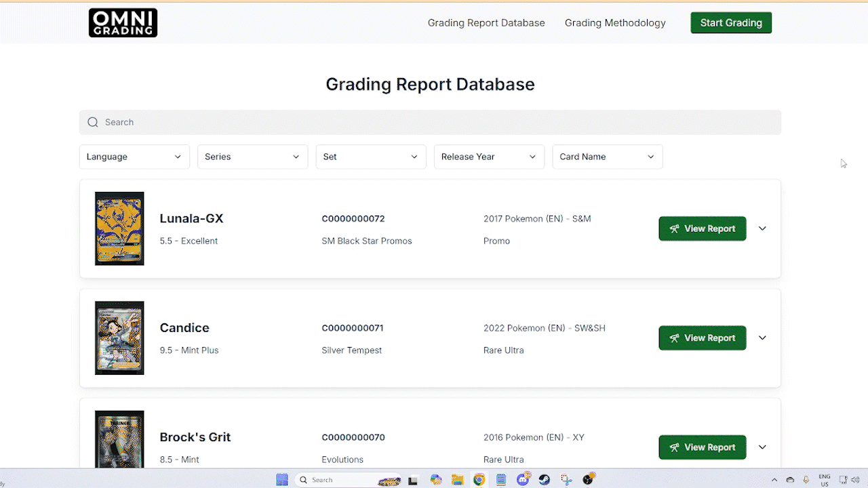The image size is (868, 488).
Task: Open Steam from the taskbar
Action: (x=545, y=480)
